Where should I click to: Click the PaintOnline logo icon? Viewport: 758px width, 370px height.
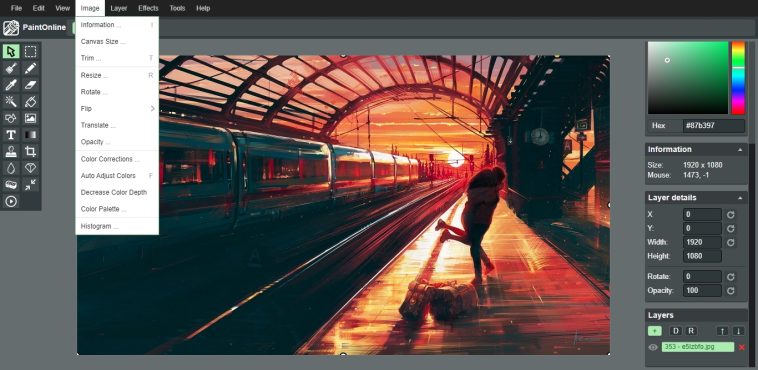coord(11,28)
